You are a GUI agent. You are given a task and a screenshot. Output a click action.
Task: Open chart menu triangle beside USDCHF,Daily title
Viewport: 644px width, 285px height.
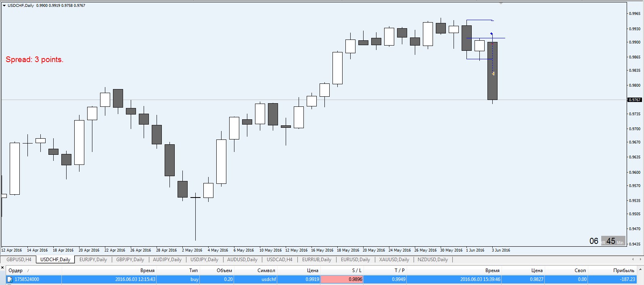(4, 6)
